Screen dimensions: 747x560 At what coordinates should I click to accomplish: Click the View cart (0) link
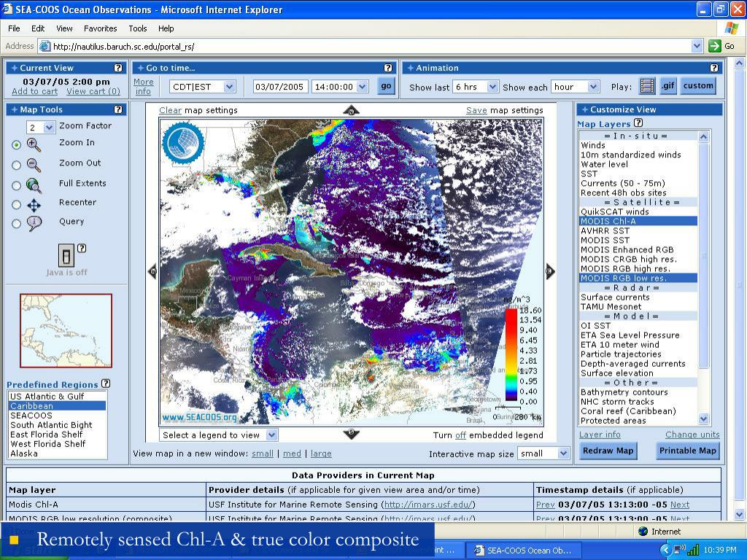pyautogui.click(x=93, y=91)
